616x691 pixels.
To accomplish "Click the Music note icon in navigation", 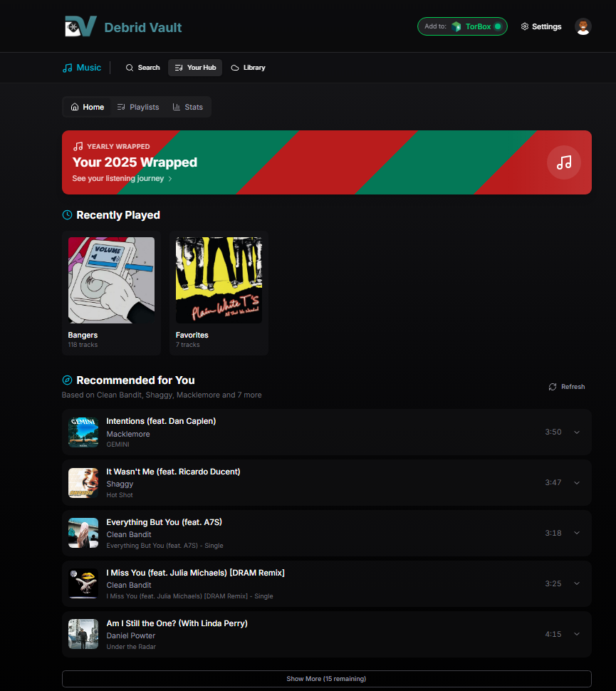I will tap(68, 68).
